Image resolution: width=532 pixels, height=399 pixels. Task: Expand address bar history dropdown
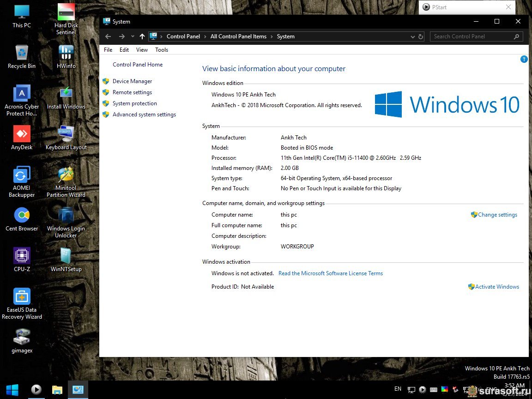pyautogui.click(x=412, y=36)
